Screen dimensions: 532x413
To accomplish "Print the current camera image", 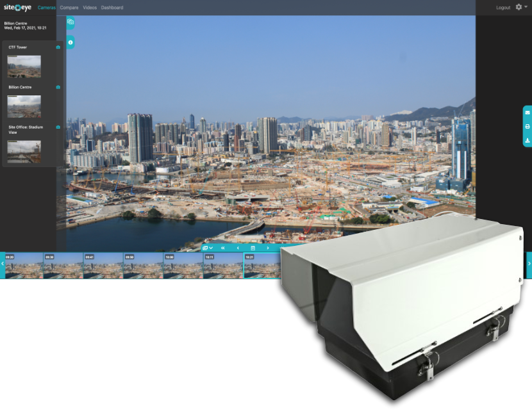I will tap(528, 127).
